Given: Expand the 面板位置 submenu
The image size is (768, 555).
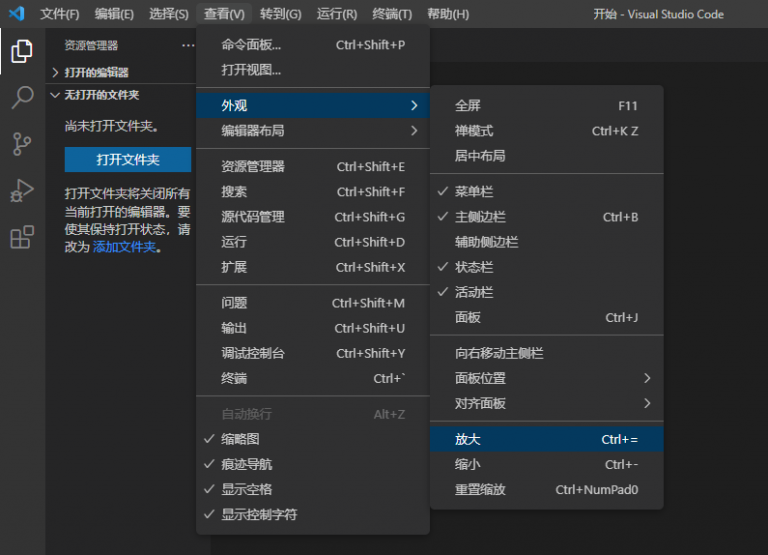Looking at the screenshot, I should (x=547, y=378).
